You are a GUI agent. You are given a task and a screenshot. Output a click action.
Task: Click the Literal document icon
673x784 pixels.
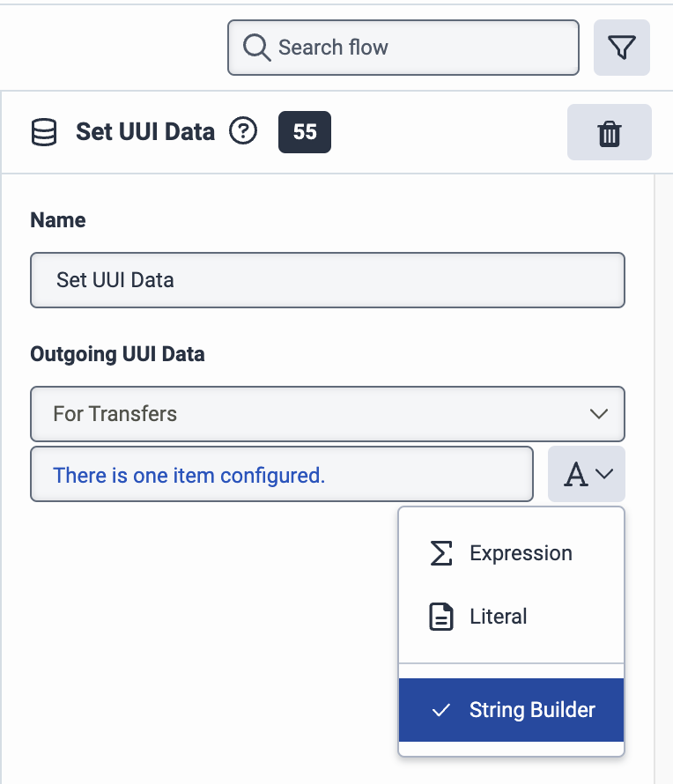click(x=441, y=617)
